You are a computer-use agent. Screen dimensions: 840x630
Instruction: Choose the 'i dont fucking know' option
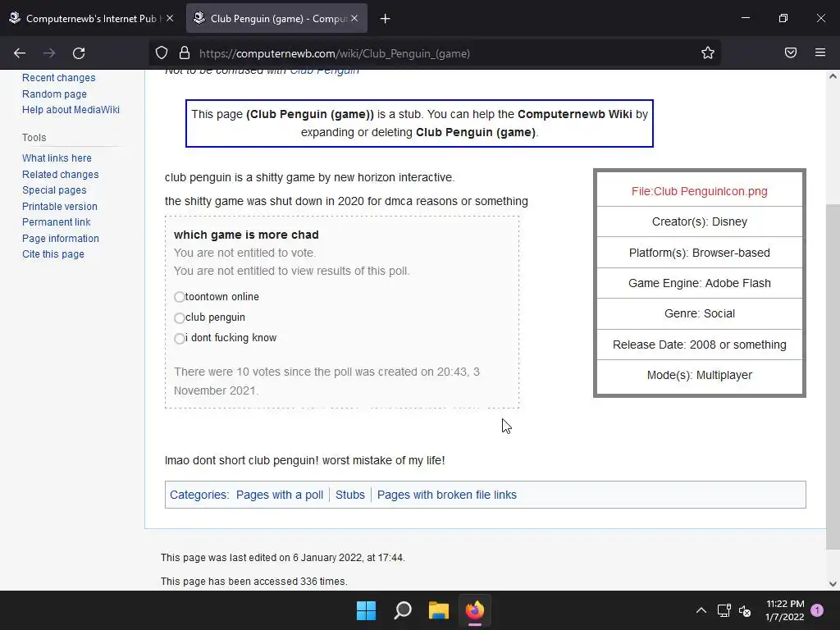[x=180, y=339]
